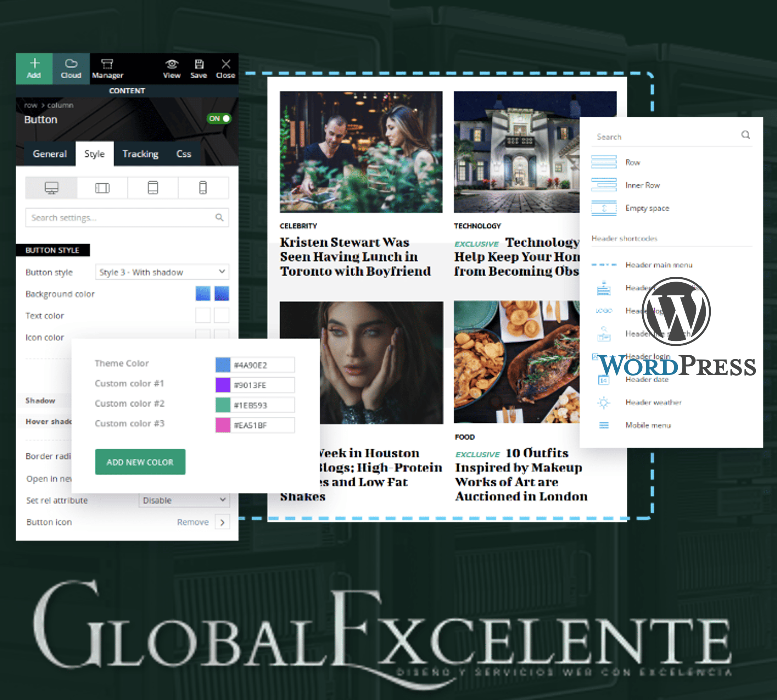The width and height of the screenshot is (777, 700).
Task: Open the celebrity couple article thumbnail
Action: (361, 152)
